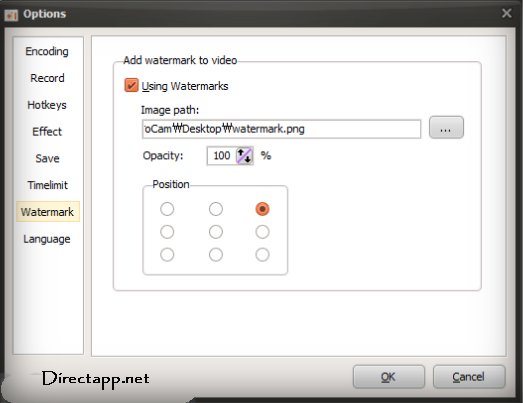Viewport: 523px width, 403px height.
Task: Uncheck the Using Watermarks checkbox
Action: (131, 85)
